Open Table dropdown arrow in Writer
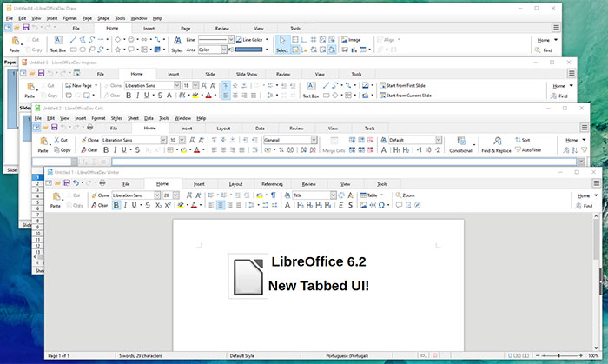This screenshot has width=608, height=364. 382,195
